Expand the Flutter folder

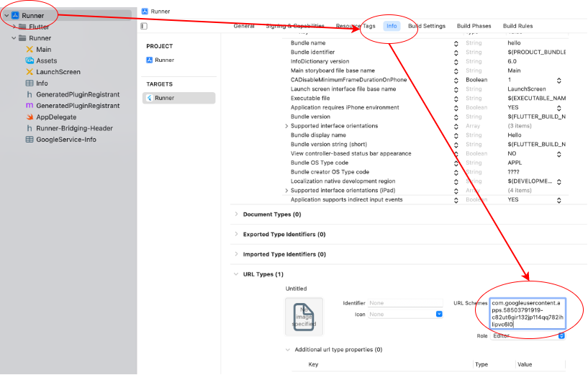14,27
